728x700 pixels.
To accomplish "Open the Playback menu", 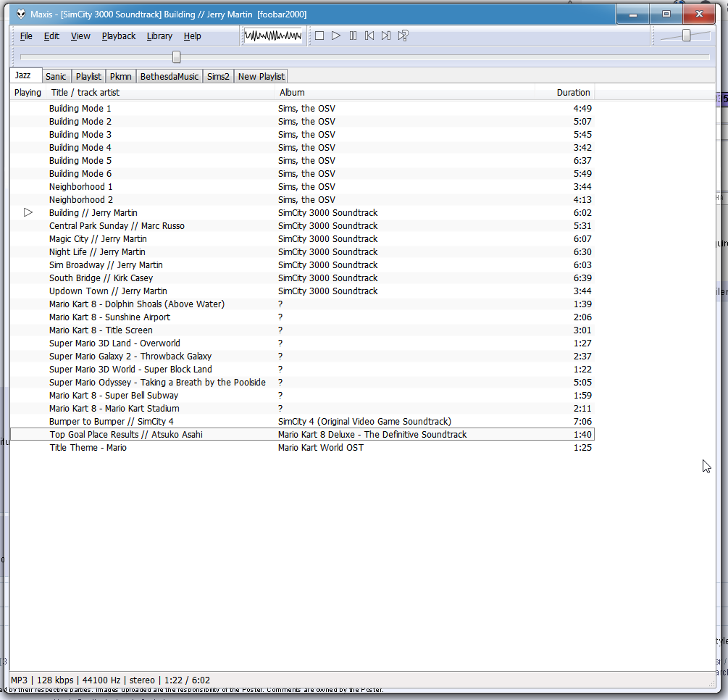I will click(x=119, y=36).
